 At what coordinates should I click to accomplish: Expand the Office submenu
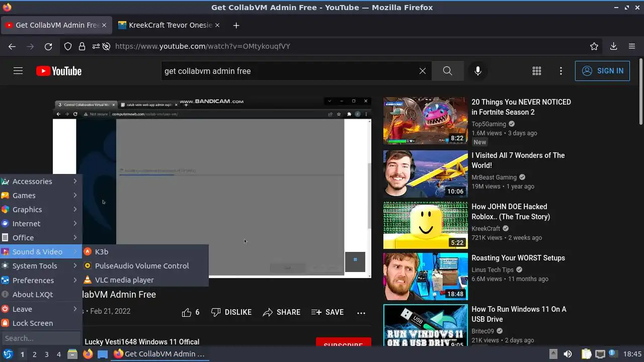(41, 237)
